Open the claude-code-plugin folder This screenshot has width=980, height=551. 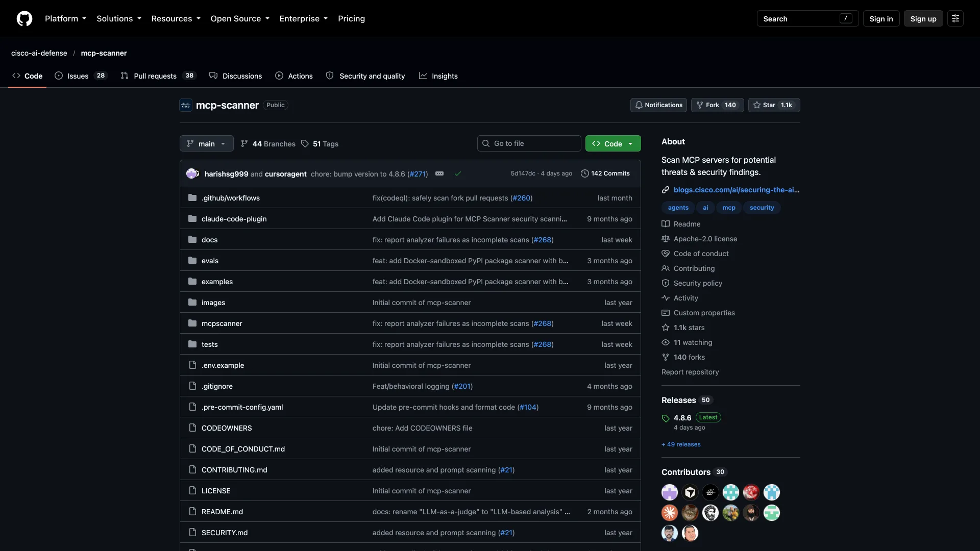point(234,218)
